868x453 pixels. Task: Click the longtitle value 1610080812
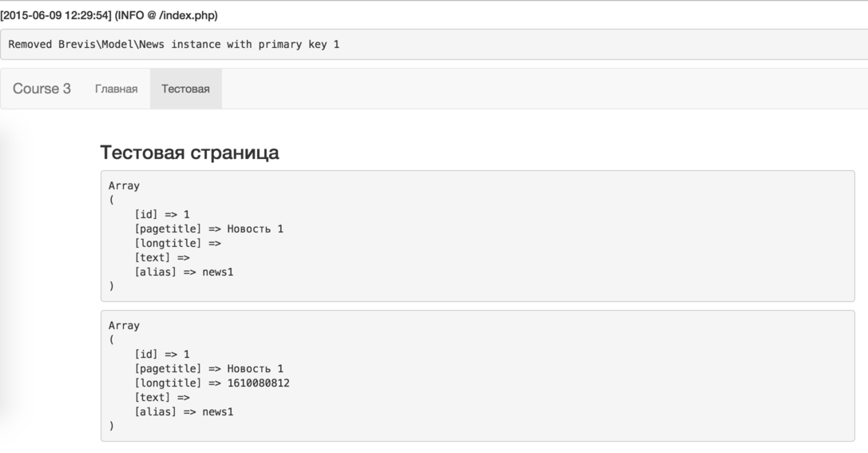[x=258, y=383]
